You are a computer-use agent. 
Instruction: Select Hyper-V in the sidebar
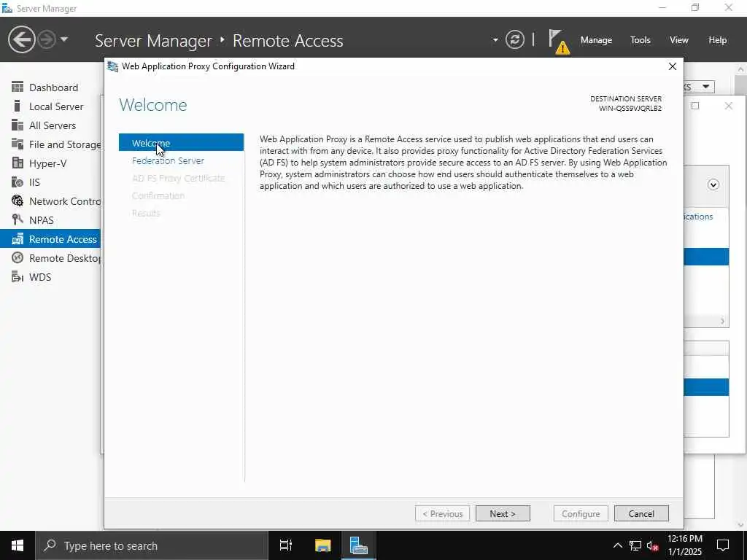pos(50,163)
